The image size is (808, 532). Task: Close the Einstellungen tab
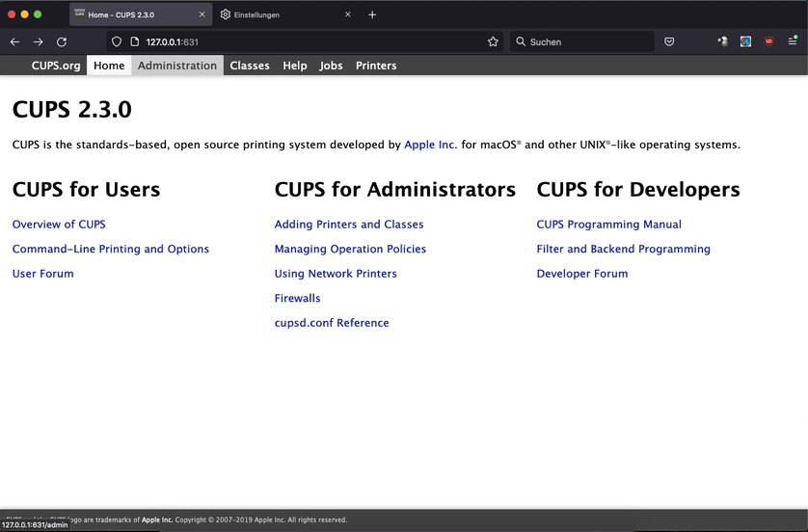348,14
